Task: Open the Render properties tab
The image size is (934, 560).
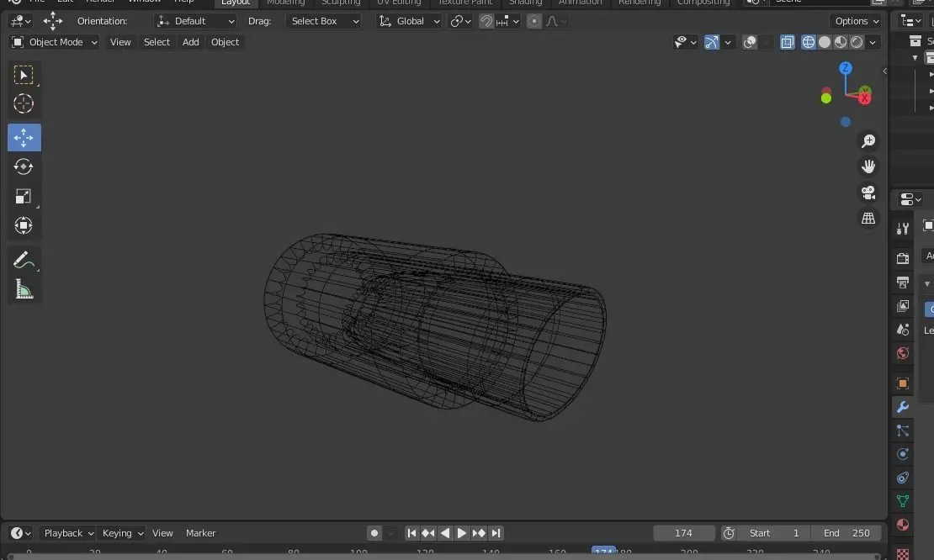Action: click(x=903, y=258)
